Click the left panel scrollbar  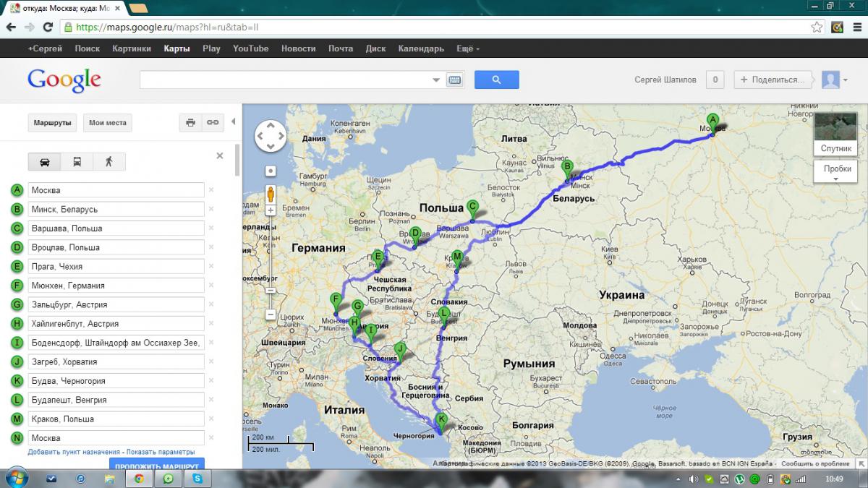click(238, 160)
